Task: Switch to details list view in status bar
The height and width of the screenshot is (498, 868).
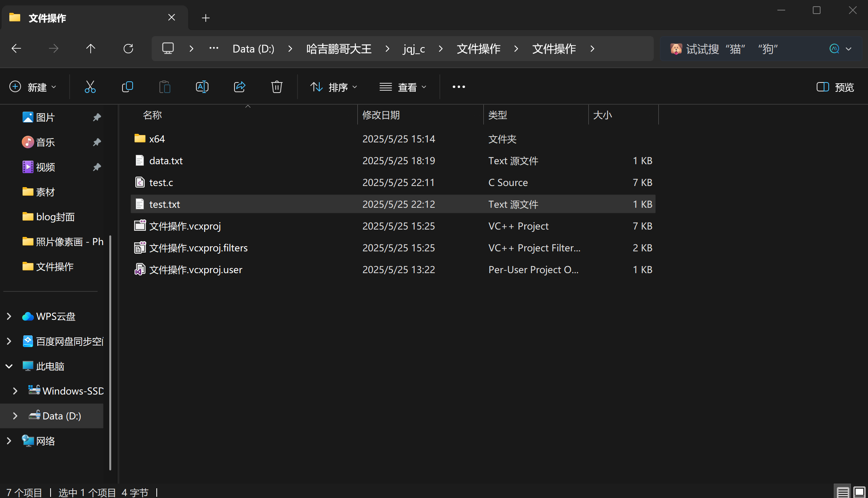Action: 843,492
